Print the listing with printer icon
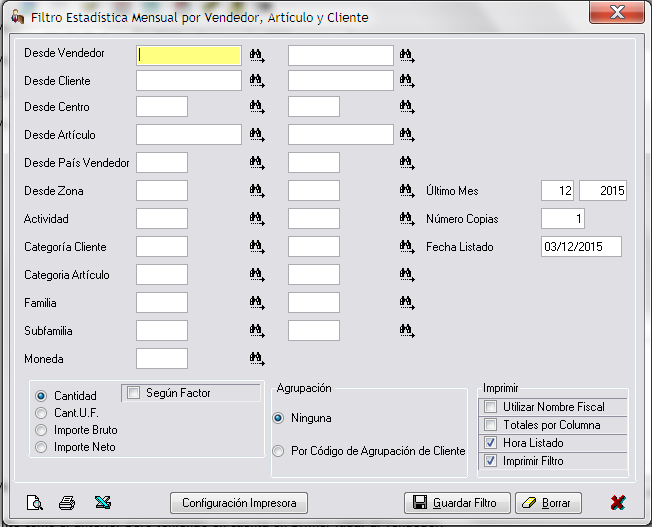The height and width of the screenshot is (527, 652). click(67, 503)
